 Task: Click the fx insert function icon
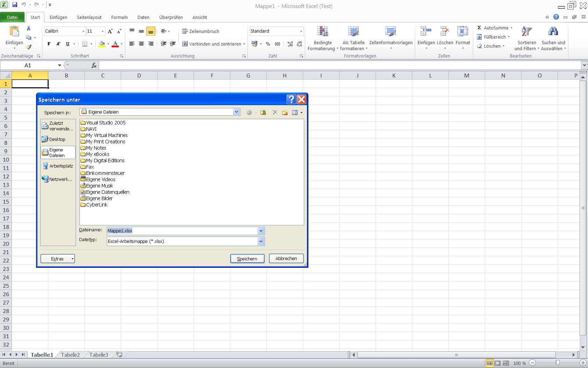94,65
